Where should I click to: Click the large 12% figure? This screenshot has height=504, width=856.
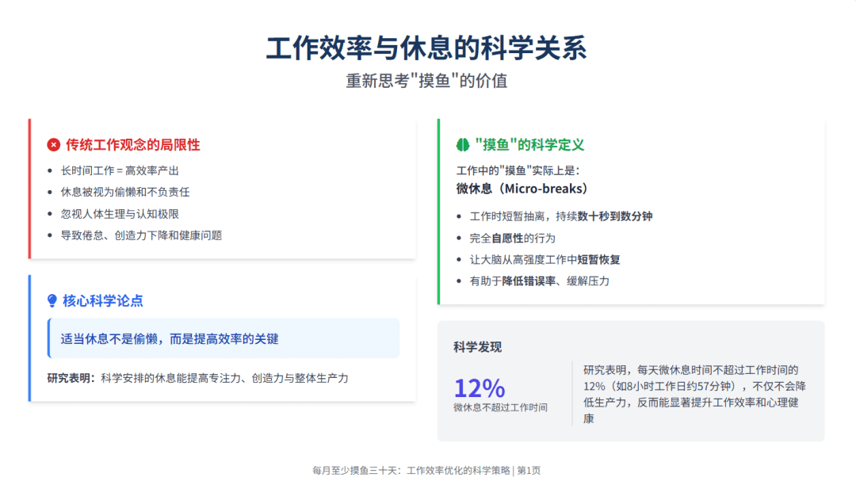click(479, 388)
